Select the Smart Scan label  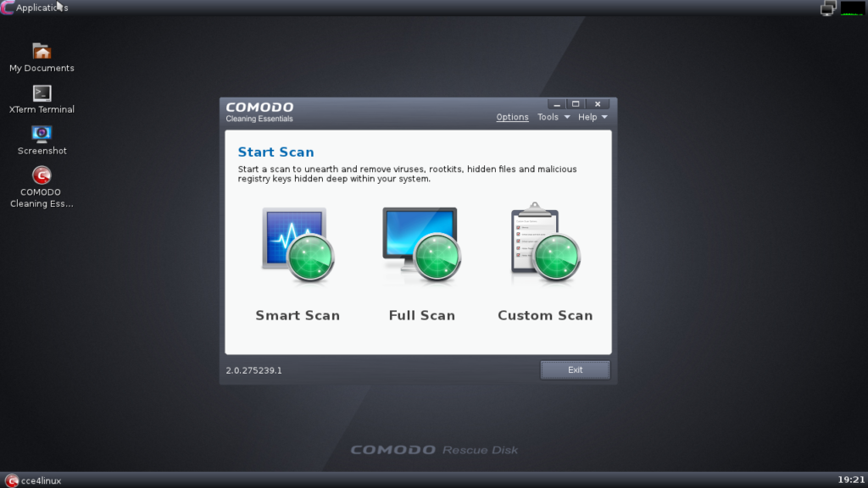[298, 315]
